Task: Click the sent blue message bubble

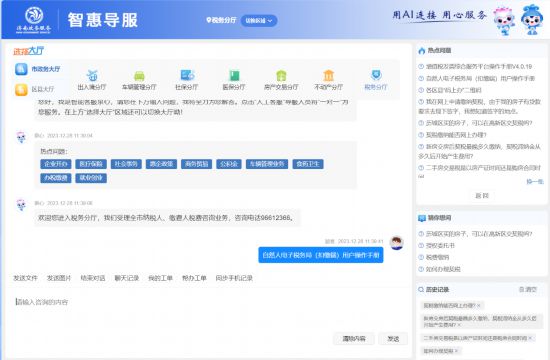Action: click(x=321, y=255)
